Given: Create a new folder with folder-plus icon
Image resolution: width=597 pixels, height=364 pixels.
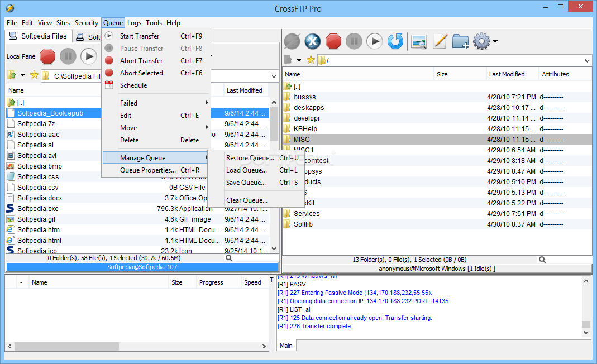Looking at the screenshot, I should coord(460,41).
